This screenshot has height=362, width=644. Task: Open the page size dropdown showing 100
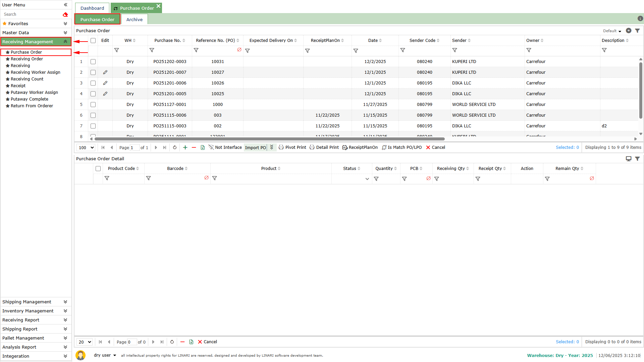pyautogui.click(x=86, y=147)
